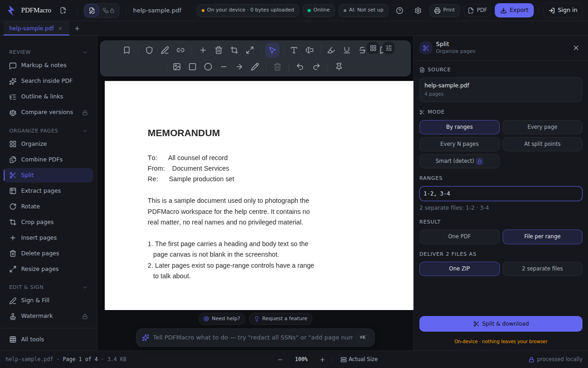Pick the freehand pencil tool
Image resolution: width=588 pixels, height=368 pixels.
pyautogui.click(x=255, y=67)
